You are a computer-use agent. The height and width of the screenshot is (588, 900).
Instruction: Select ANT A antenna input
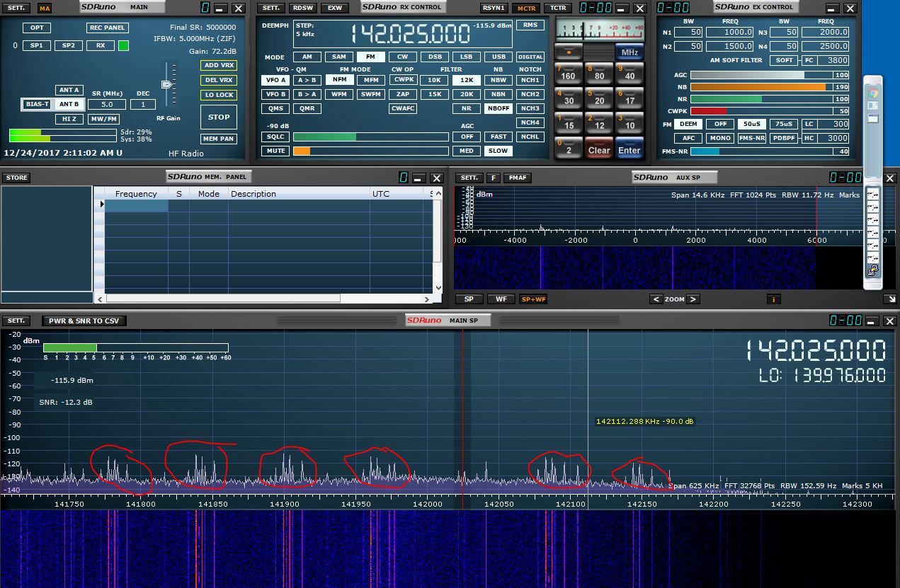pos(69,90)
